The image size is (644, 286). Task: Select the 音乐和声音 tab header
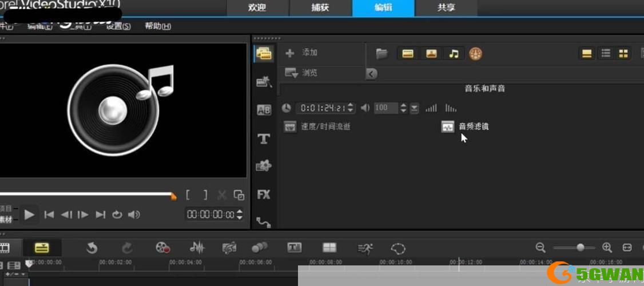point(484,88)
